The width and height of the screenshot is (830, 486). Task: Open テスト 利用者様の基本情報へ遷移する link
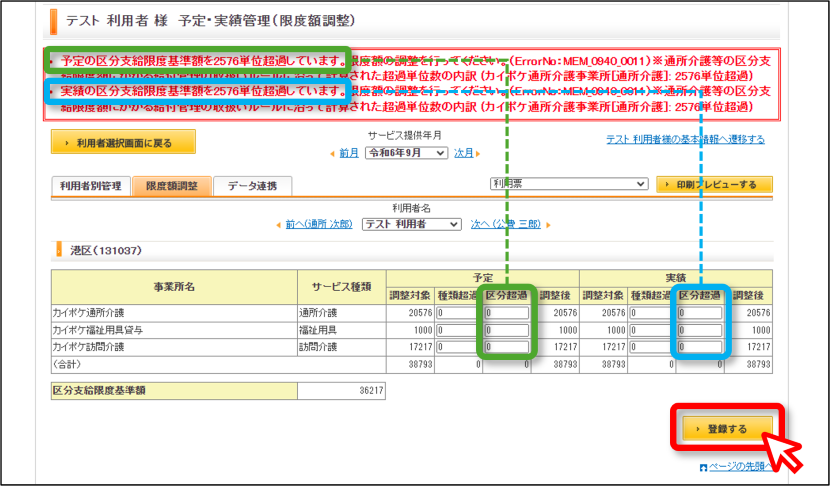coord(685,139)
